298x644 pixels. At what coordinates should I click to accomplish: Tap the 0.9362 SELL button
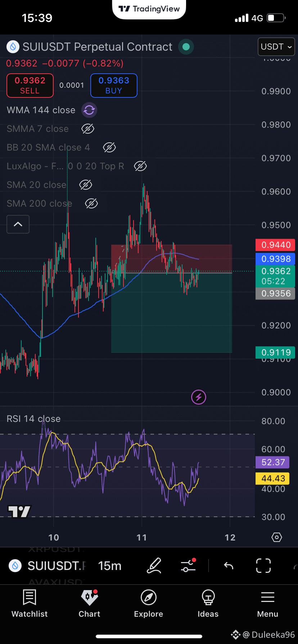click(30, 86)
